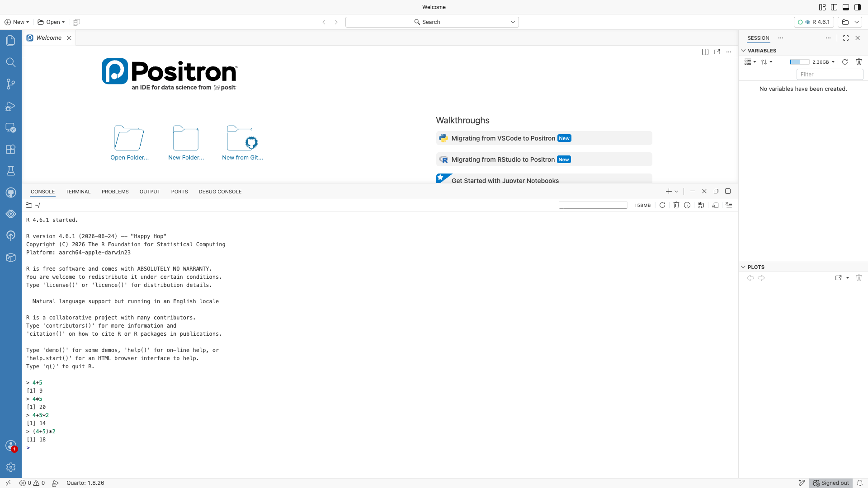
Task: Switch to the Terminal tab
Action: tap(78, 192)
